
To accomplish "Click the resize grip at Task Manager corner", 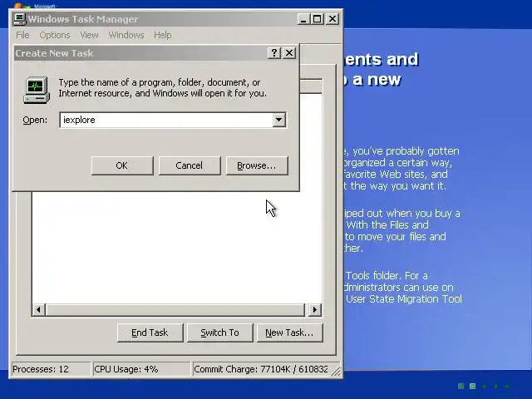I will pyautogui.click(x=336, y=371).
